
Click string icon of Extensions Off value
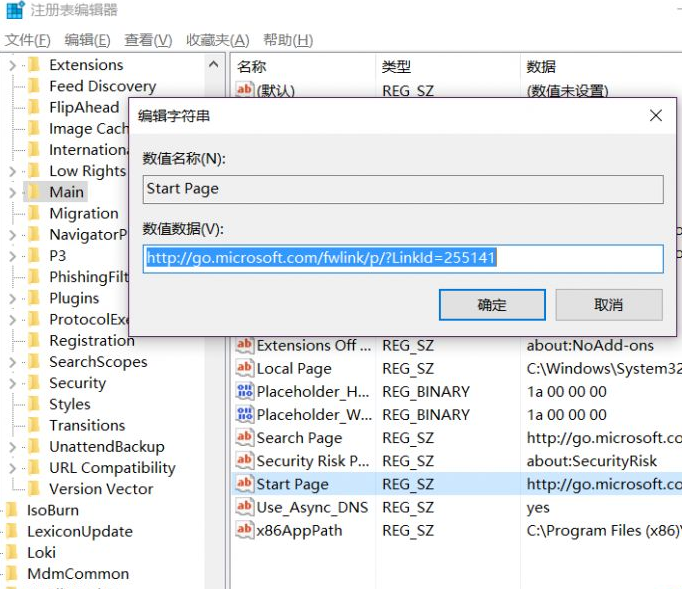[x=244, y=345]
